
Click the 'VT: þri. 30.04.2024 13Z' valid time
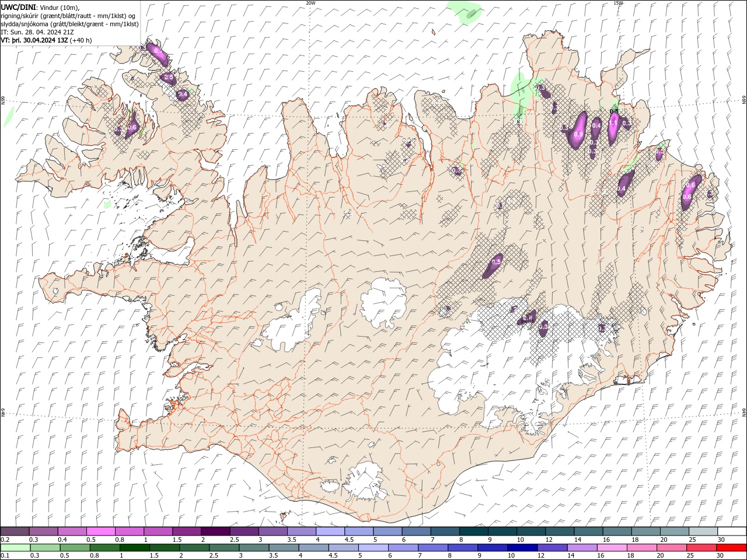34,40
